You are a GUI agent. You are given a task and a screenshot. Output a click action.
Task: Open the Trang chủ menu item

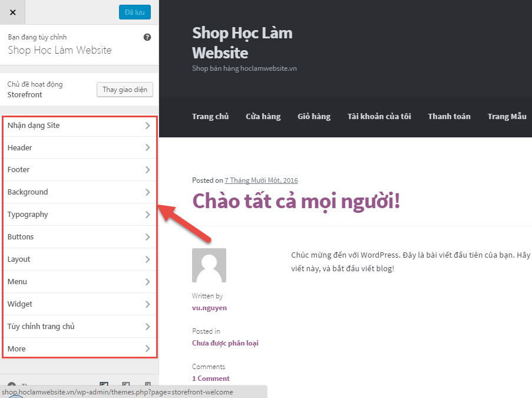[210, 116]
